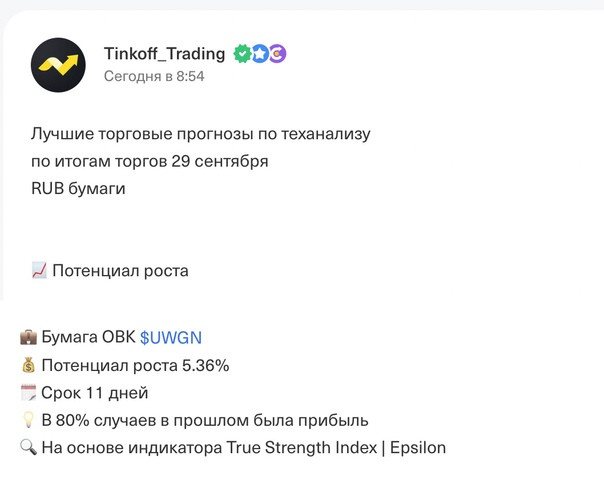This screenshot has height=492, width=604.
Task: Click the magnifying glass emoji
Action: tap(28, 447)
